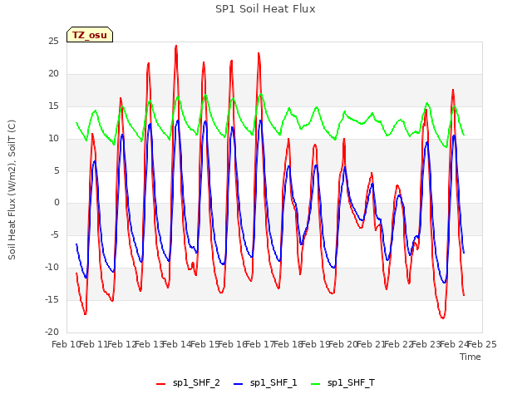Click the -10 y-axis tick label
The image size is (532, 399).
click(52, 268)
